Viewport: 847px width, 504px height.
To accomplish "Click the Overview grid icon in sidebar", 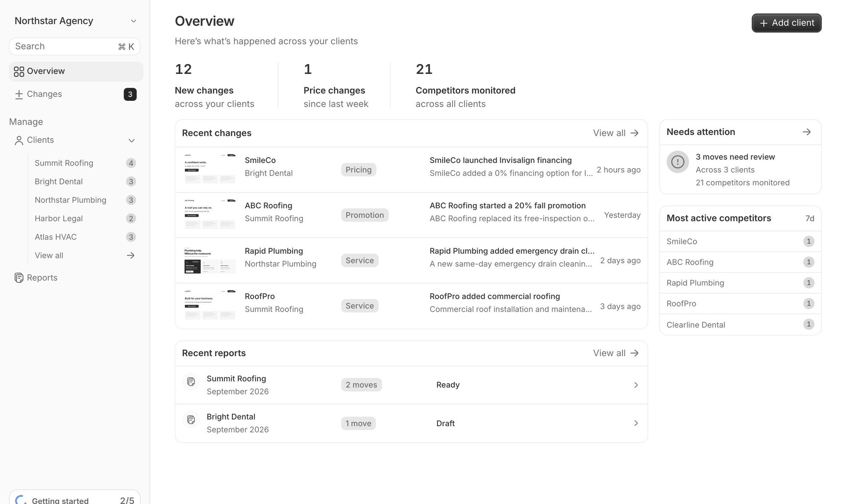I will point(19,71).
